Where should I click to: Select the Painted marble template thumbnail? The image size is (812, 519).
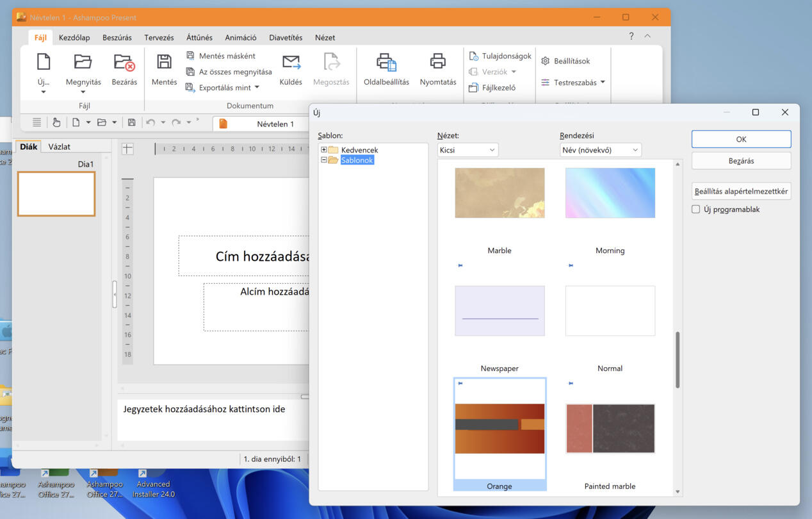pyautogui.click(x=610, y=429)
